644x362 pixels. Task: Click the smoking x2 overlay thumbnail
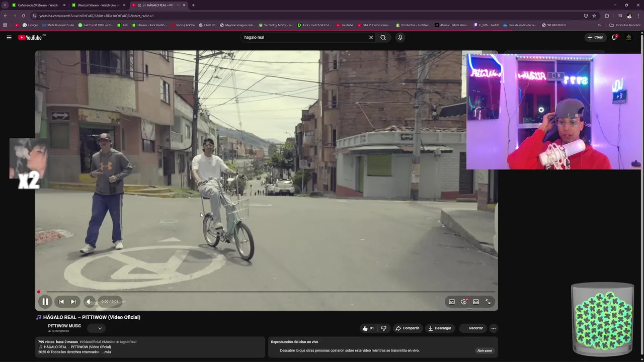(28, 164)
